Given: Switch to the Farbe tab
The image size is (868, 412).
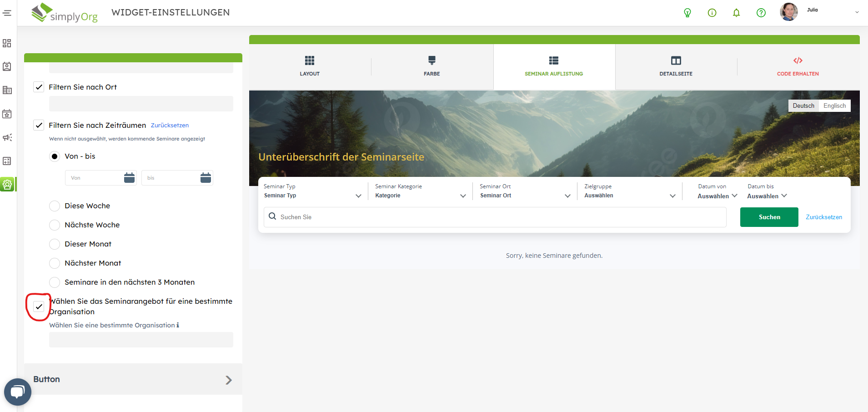Looking at the screenshot, I should pos(431,66).
